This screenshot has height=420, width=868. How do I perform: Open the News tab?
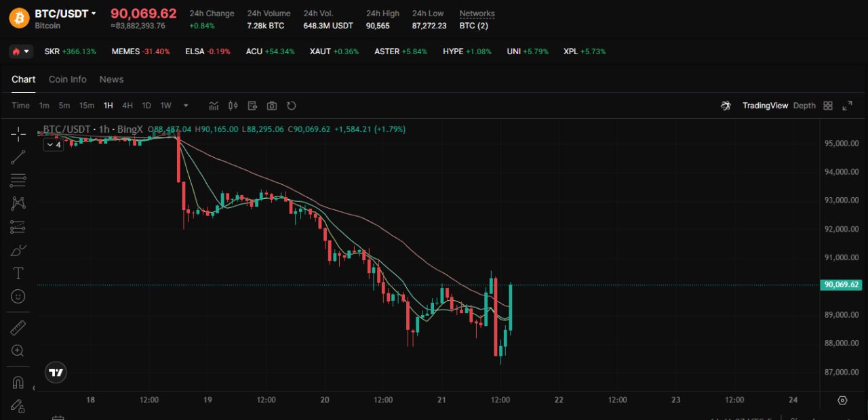pyautogui.click(x=111, y=79)
